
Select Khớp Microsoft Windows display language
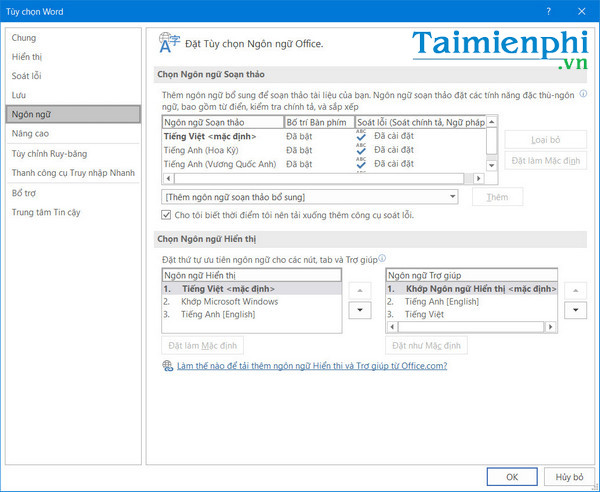252,301
